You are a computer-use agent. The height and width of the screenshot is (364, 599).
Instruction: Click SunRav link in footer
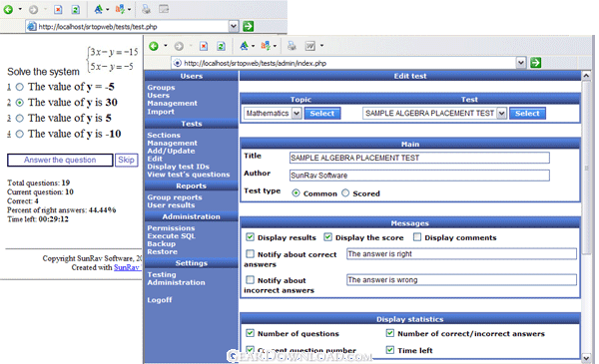tap(127, 267)
